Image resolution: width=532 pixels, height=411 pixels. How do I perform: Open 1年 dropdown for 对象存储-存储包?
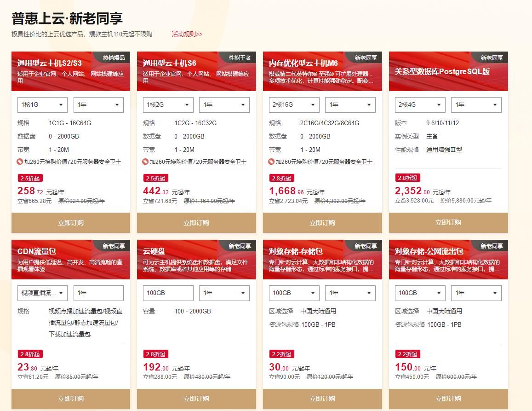click(350, 293)
